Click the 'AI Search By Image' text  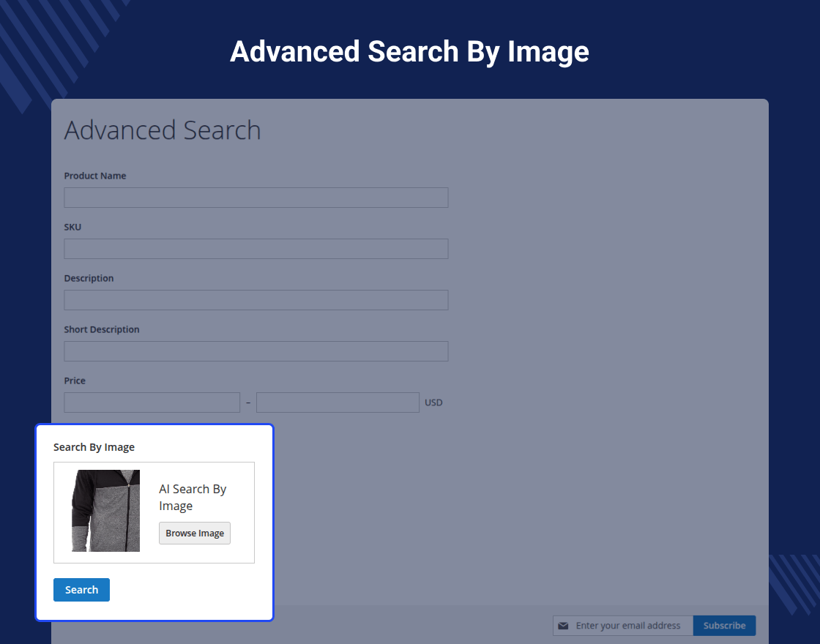193,498
